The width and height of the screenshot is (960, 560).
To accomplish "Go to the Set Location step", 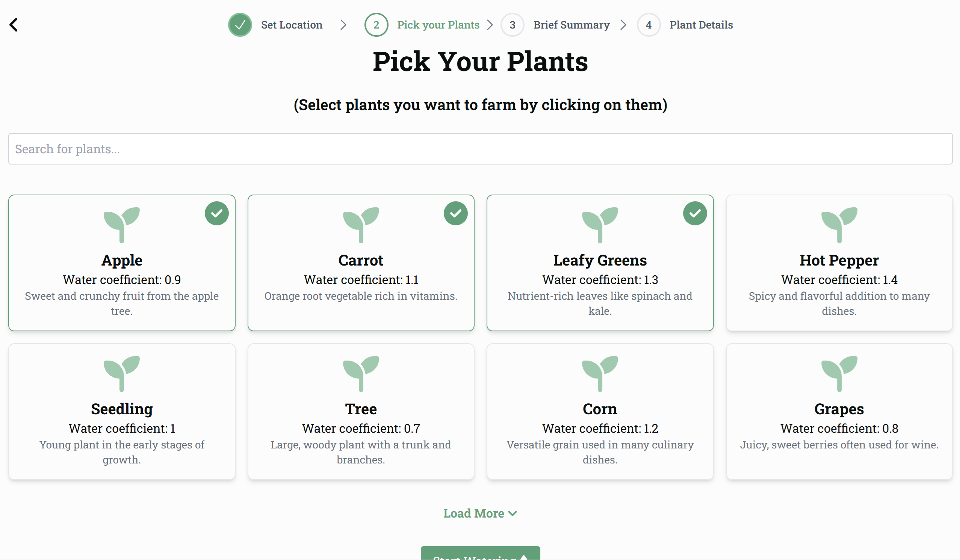I will (x=292, y=25).
